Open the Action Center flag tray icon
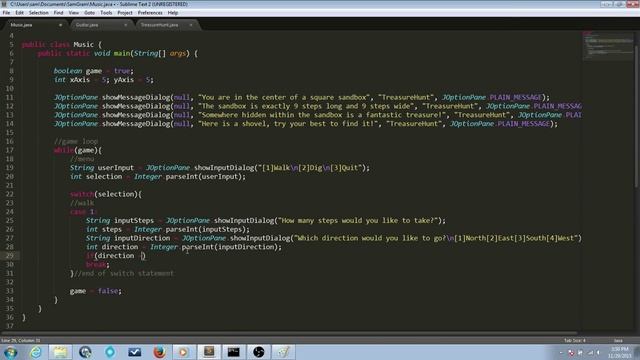Screen dimensions: 640x360 click(580, 353)
